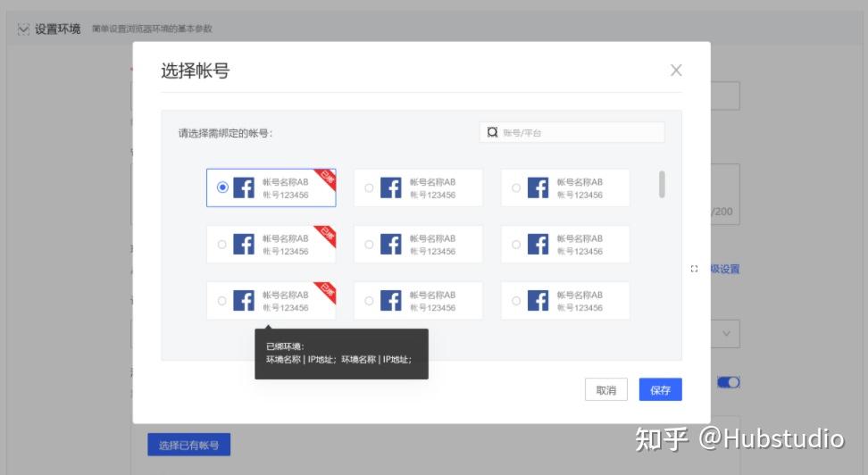Toggle the blue switch in the background form

pos(729,382)
